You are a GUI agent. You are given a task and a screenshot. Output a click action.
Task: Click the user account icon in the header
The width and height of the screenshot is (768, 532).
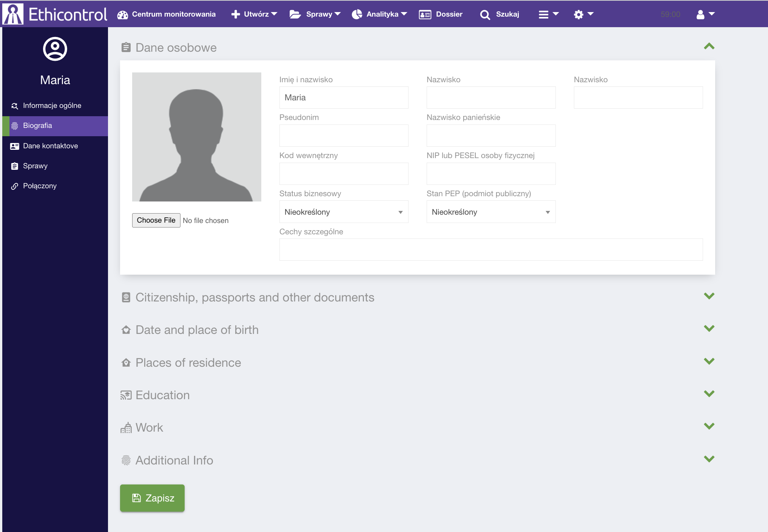point(700,14)
